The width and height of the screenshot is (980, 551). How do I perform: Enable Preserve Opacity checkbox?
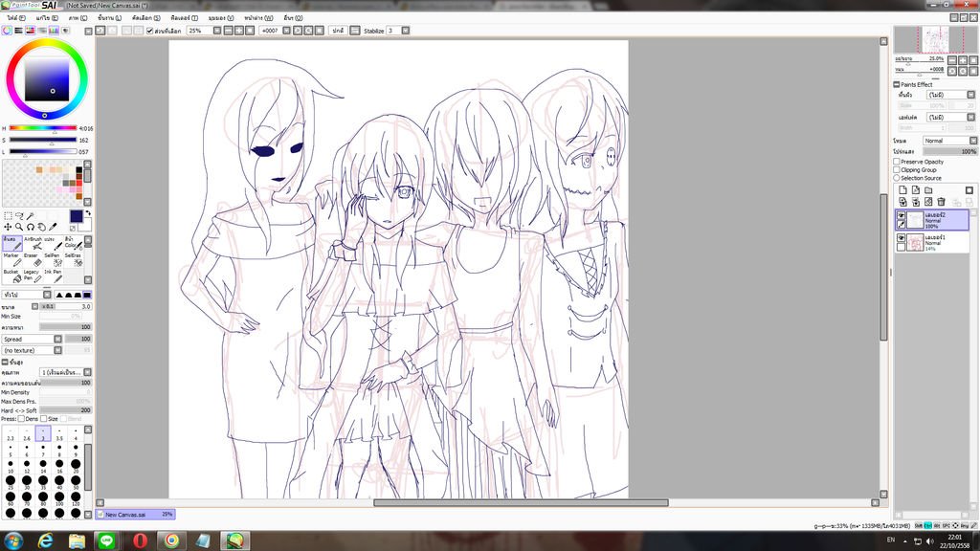pos(896,162)
